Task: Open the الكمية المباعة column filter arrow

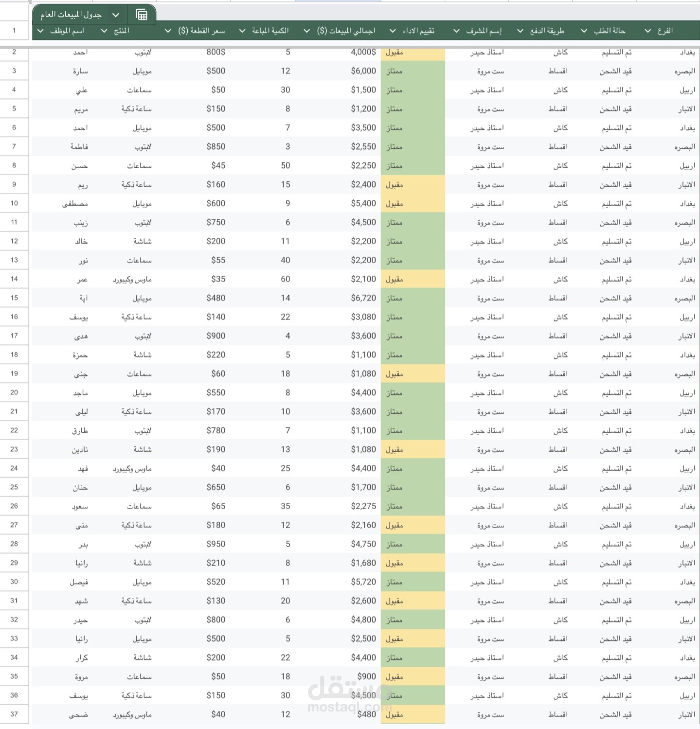Action: click(242, 31)
